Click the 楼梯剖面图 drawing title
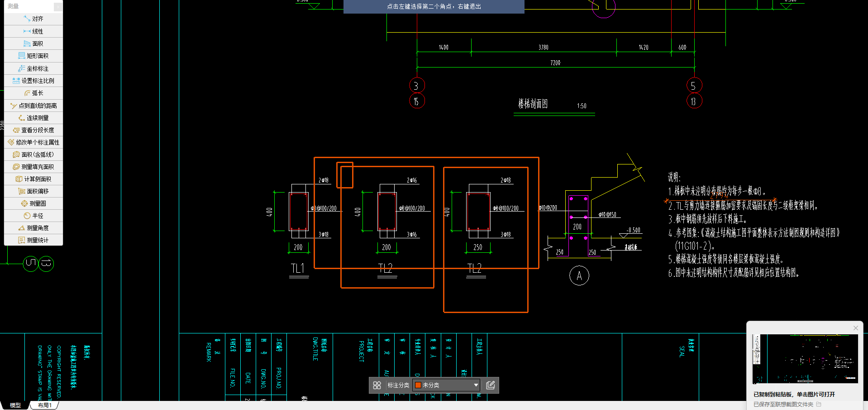Screen dimensions: 868x410 point(533,104)
